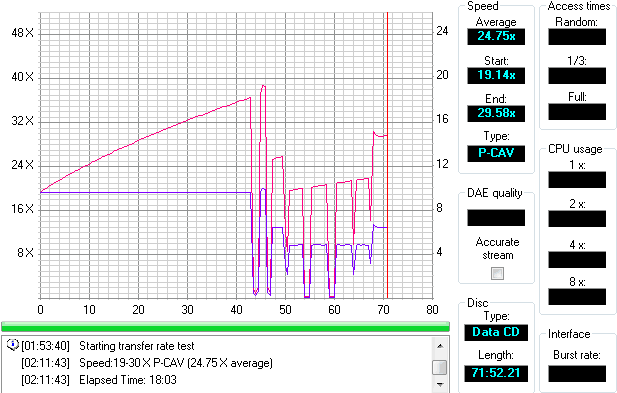
Task: Click the Burst rate field
Action: [x=577, y=373]
